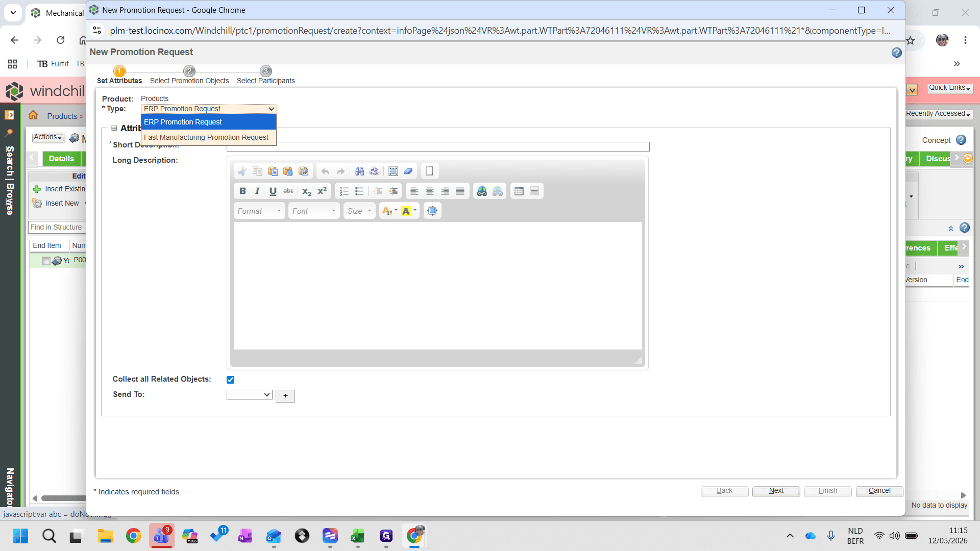The image size is (980, 551).
Task: Reload the page in the background browser
Action: pos(60,40)
